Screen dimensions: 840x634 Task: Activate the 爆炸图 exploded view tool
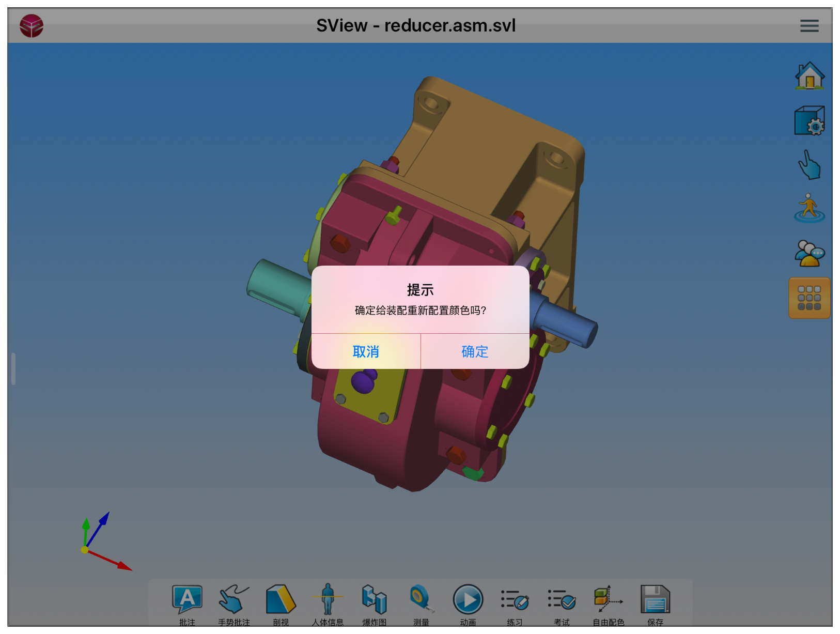pos(374,600)
